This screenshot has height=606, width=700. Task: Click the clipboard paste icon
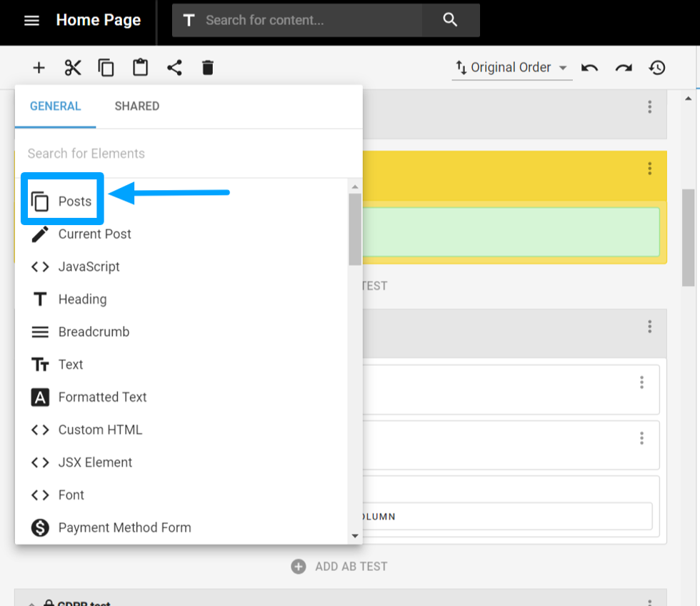140,68
